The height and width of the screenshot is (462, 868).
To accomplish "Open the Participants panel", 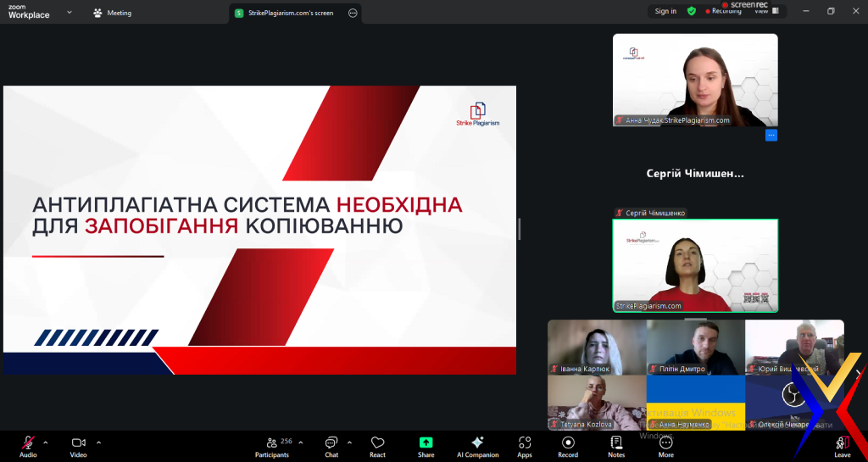I will pyautogui.click(x=271, y=445).
